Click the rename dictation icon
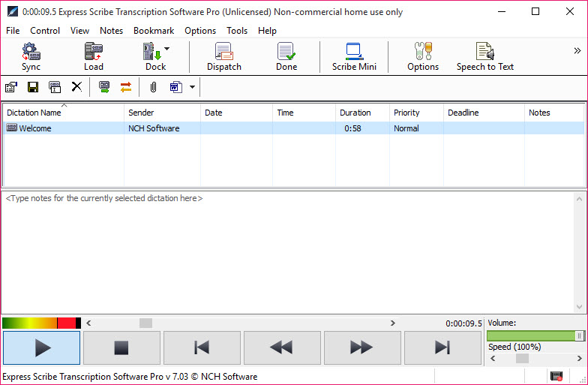This screenshot has height=385, width=588. click(x=55, y=87)
